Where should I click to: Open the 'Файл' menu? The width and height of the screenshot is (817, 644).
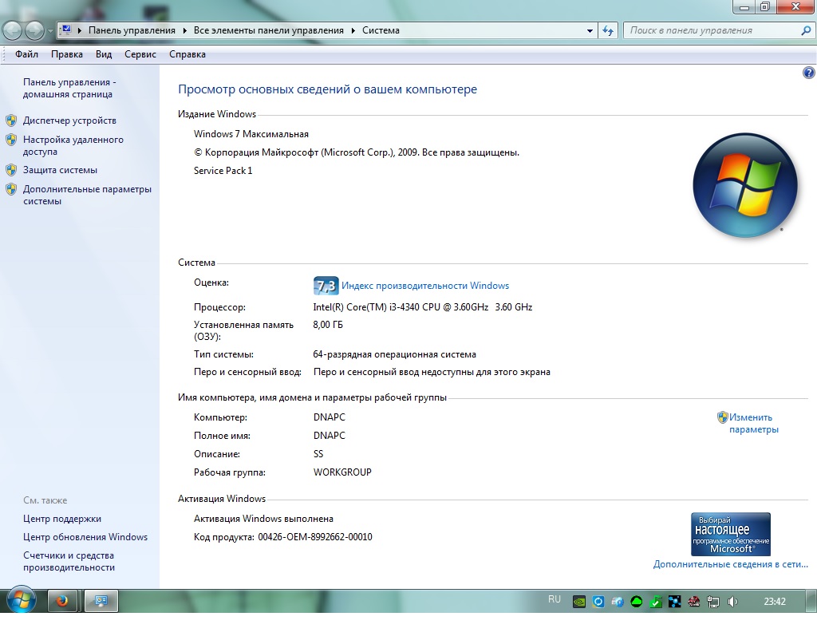click(26, 54)
